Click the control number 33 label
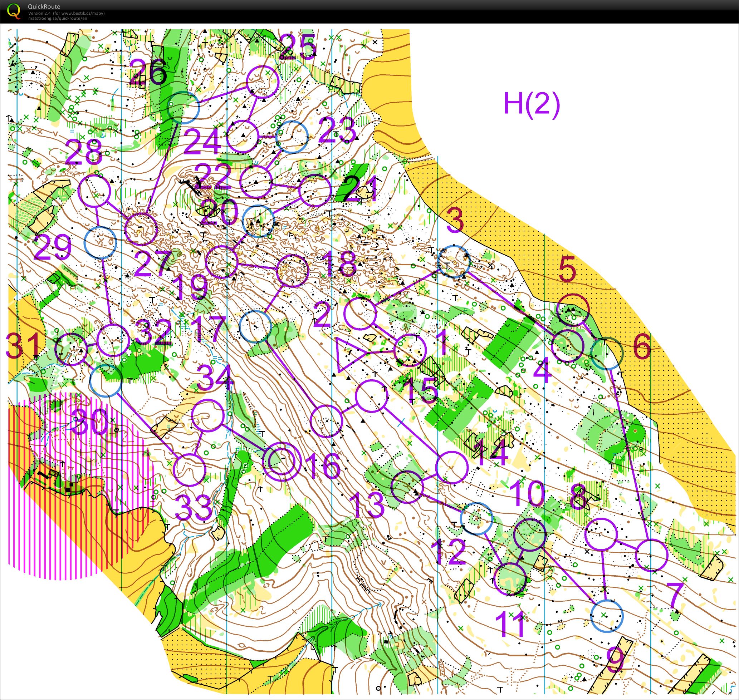The height and width of the screenshot is (700, 739). point(193,508)
